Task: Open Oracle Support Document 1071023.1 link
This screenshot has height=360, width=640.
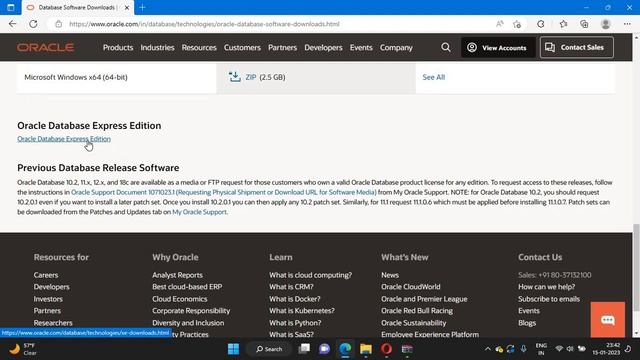Action: click(224, 192)
